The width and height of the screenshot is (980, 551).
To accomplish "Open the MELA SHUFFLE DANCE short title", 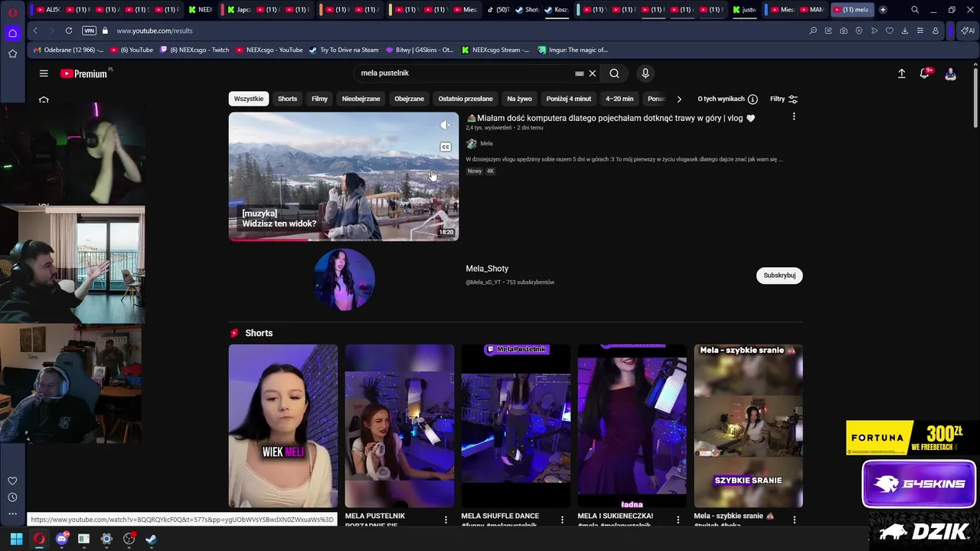I will tap(500, 517).
